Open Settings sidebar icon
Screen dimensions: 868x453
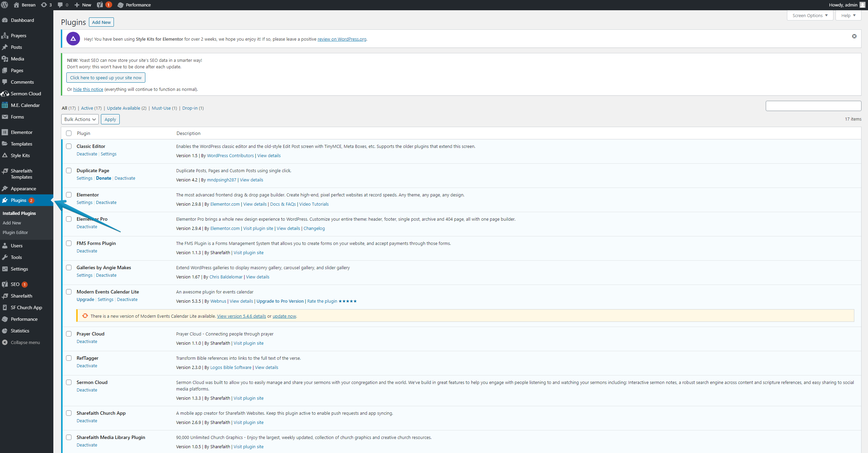click(x=5, y=269)
